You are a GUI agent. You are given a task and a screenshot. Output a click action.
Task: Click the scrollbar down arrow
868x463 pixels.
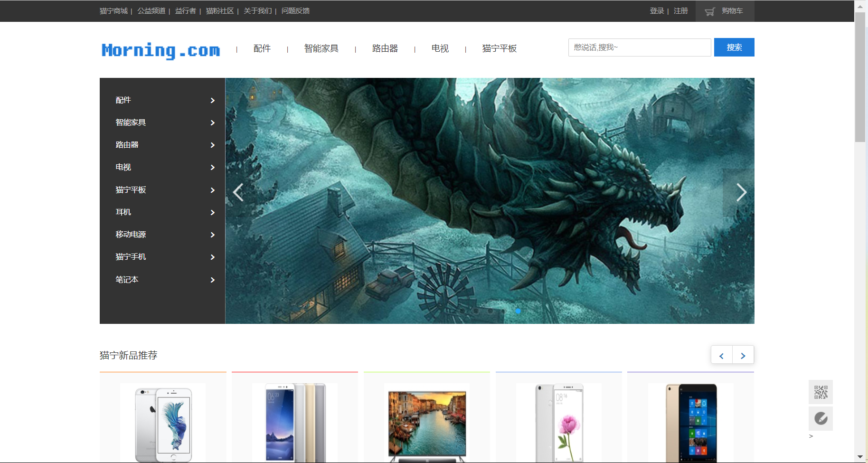click(x=860, y=457)
